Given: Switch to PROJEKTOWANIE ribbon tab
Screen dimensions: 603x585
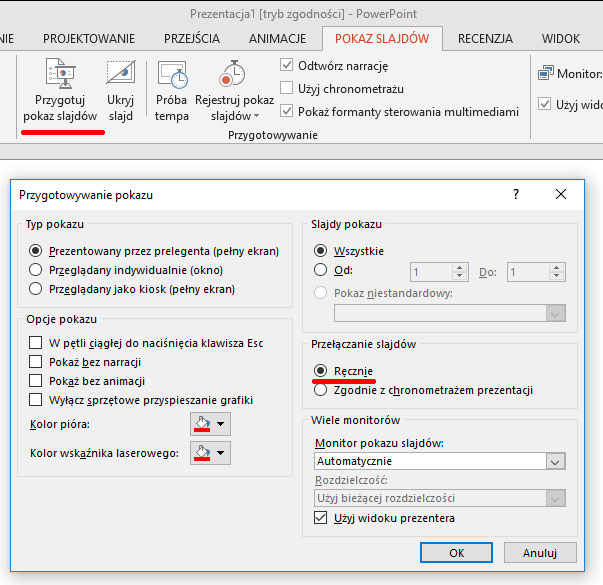Looking at the screenshot, I should pos(89,38).
